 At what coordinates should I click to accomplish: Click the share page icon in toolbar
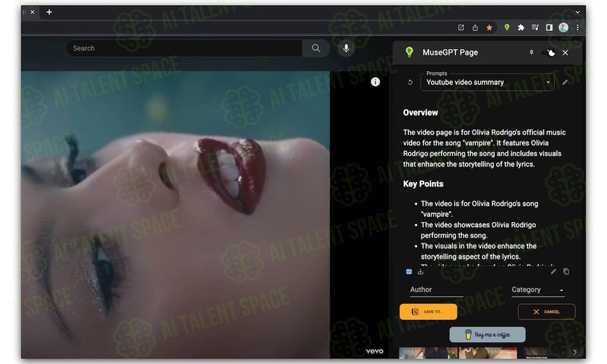point(475,27)
